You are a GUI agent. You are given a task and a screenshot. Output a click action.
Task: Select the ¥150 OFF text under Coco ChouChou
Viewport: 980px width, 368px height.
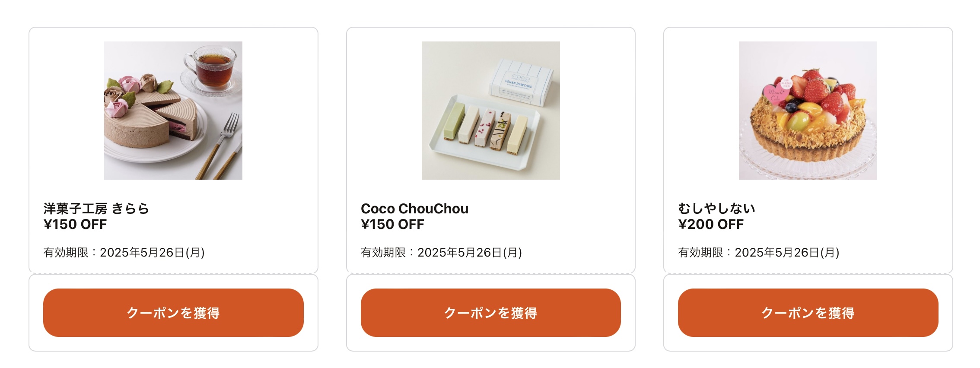(392, 225)
